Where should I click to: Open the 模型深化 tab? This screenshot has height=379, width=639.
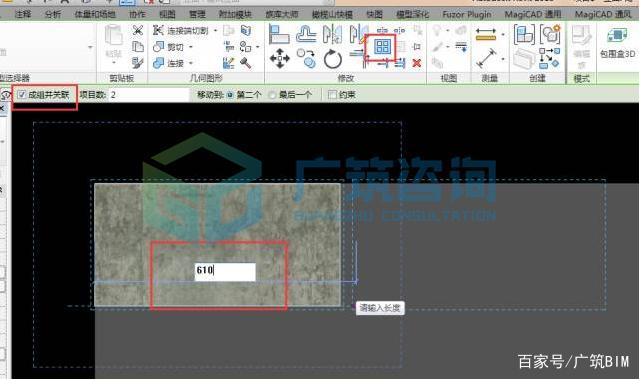(412, 14)
